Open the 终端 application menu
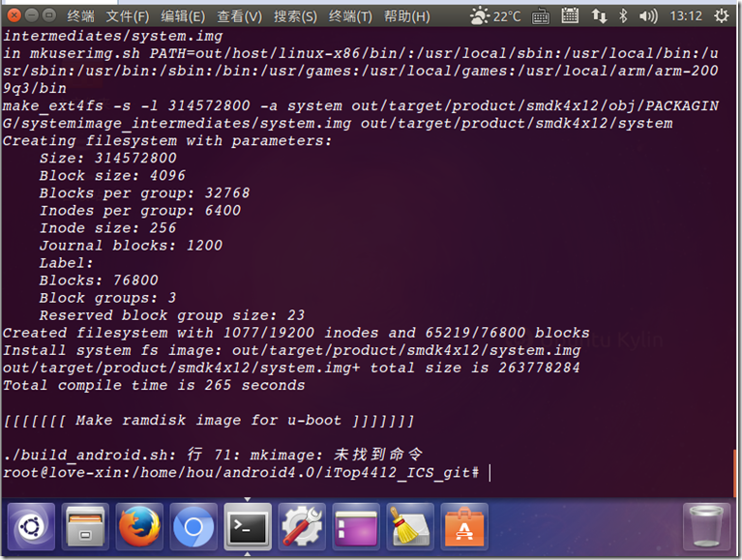This screenshot has height=560, width=742. 80,16
